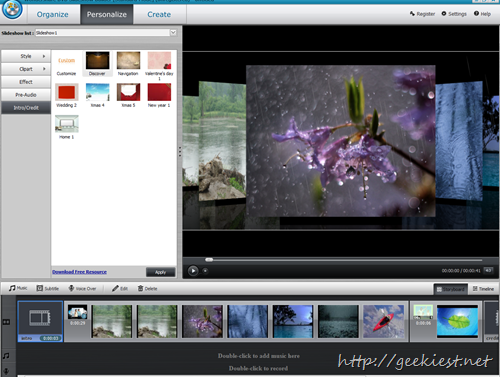Viewport: 500px width, 377px height.
Task: Click the Edit pencil tool
Action: click(x=120, y=288)
